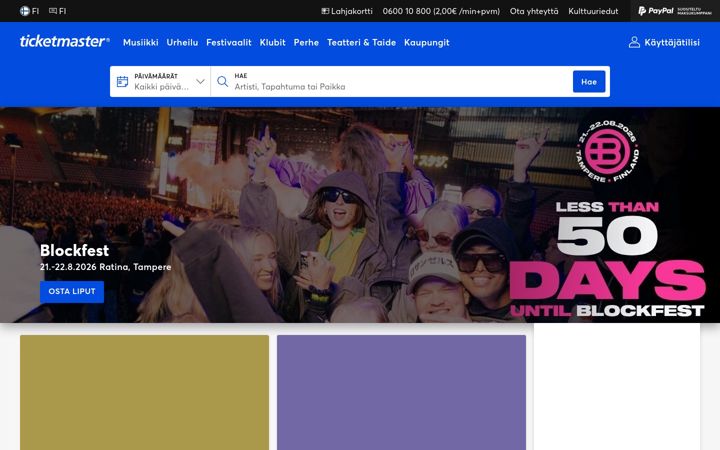Open the FI language selector

57,11
